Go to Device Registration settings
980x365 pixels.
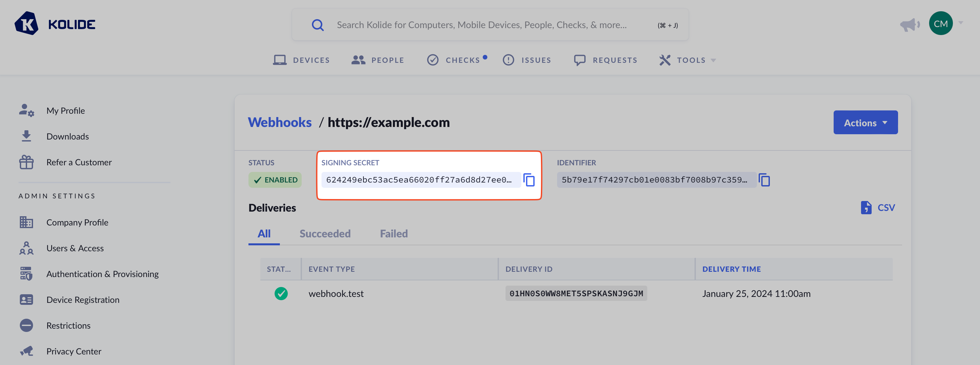click(x=83, y=300)
